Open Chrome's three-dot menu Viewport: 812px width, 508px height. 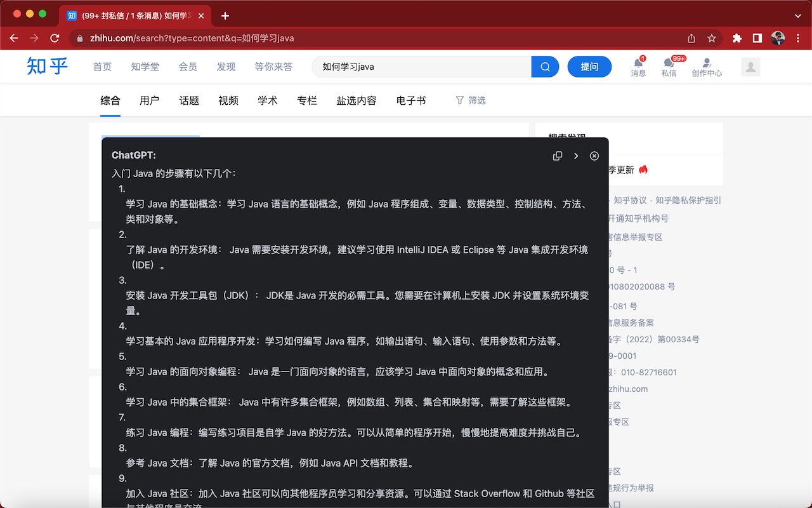pos(798,38)
